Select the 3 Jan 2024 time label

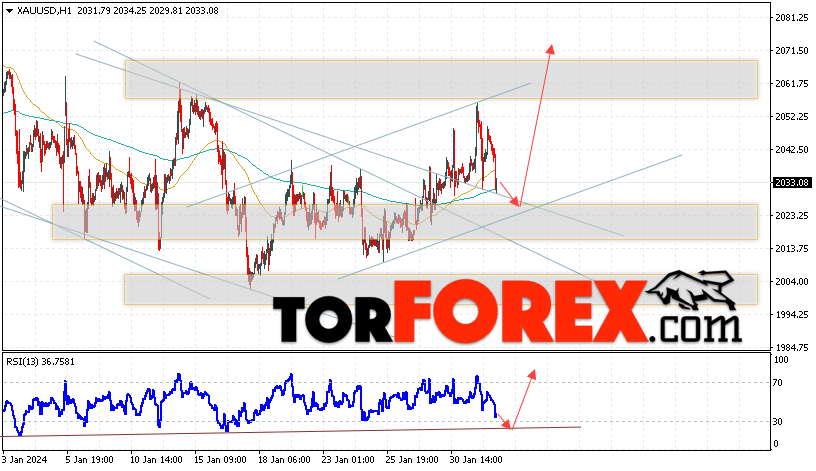point(24,460)
